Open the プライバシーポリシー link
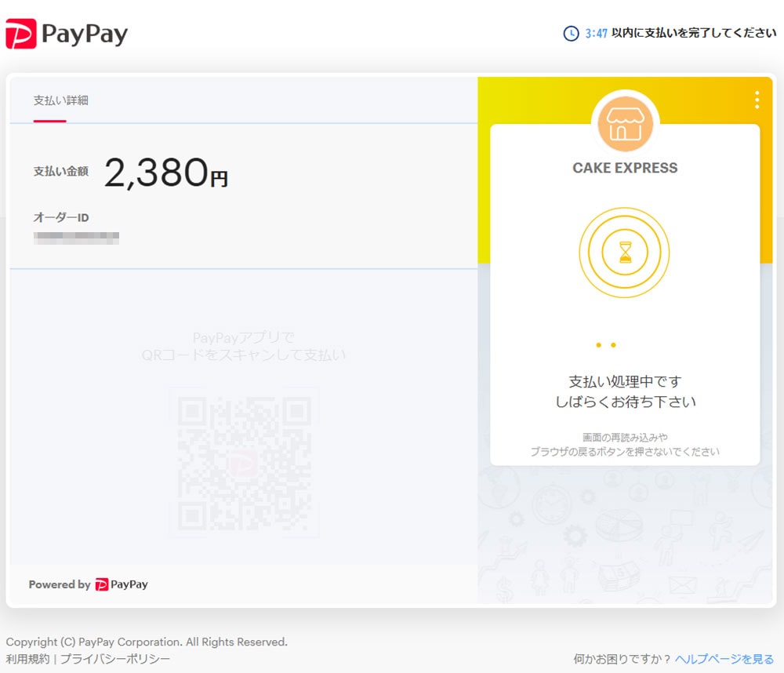784x673 pixels. click(x=115, y=659)
